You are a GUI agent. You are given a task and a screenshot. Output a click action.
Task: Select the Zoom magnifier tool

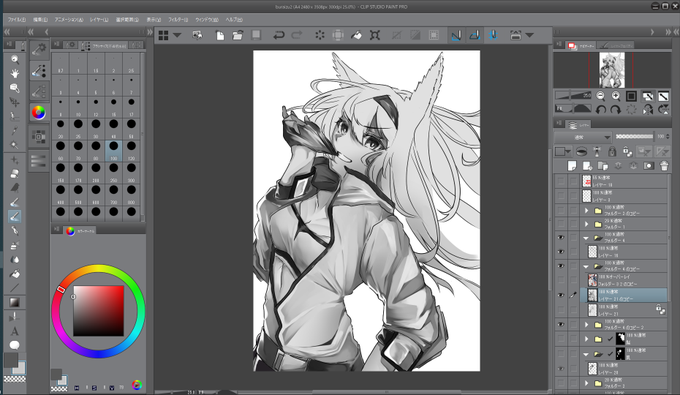15,59
